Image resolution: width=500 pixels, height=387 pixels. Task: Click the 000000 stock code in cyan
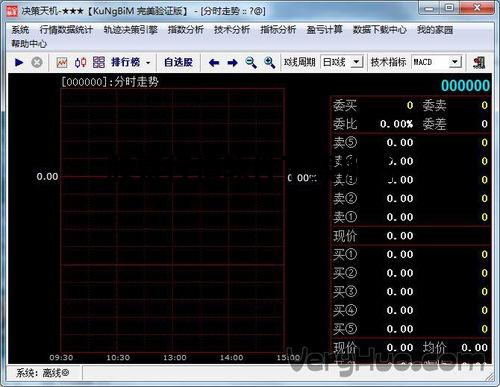(x=465, y=86)
